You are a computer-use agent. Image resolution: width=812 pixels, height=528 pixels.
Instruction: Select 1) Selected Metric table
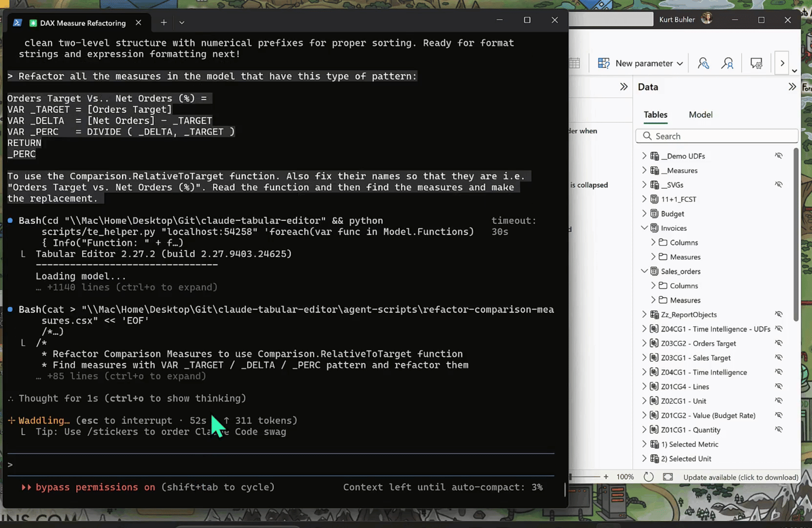point(689,444)
